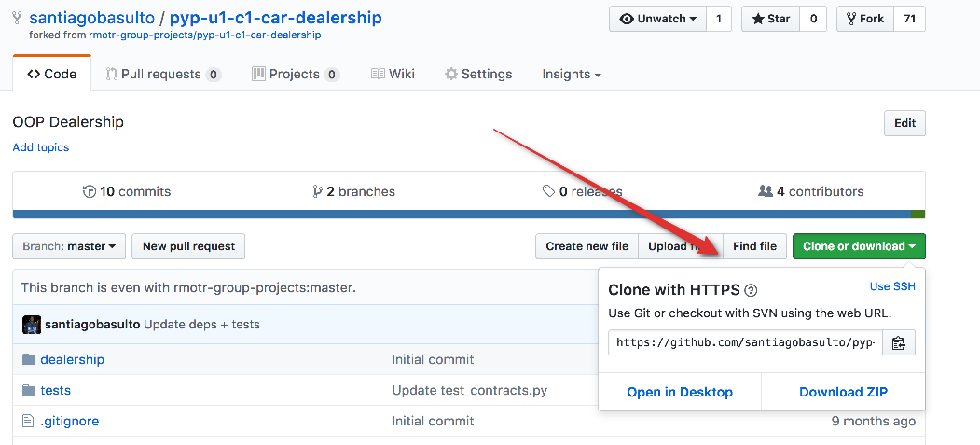The height and width of the screenshot is (445, 980).
Task: Open the rmotr-group-projects upstream repository link
Action: (x=204, y=35)
